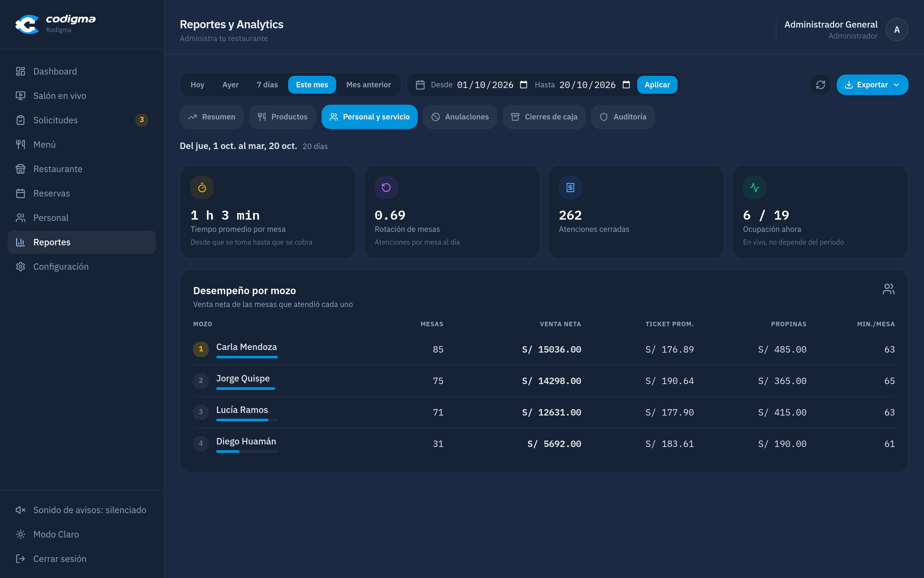Viewport: 924px width, 578px height.
Task: Select the Este mes filter
Action: click(x=312, y=85)
